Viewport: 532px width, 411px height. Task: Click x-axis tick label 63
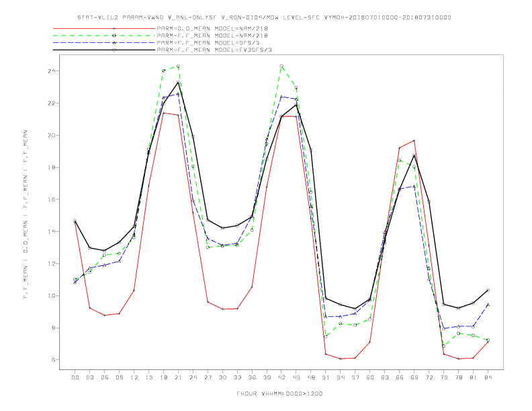pyautogui.click(x=385, y=377)
